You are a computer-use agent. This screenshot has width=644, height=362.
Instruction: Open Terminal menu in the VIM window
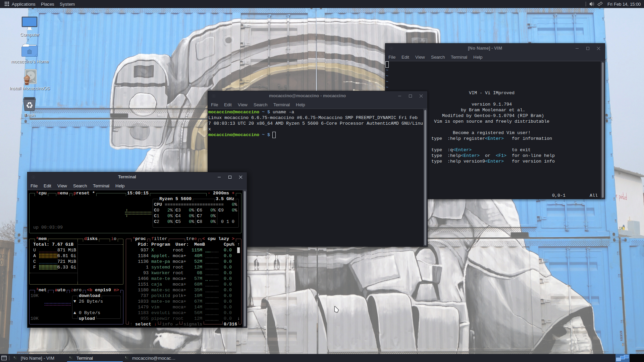pos(459,57)
